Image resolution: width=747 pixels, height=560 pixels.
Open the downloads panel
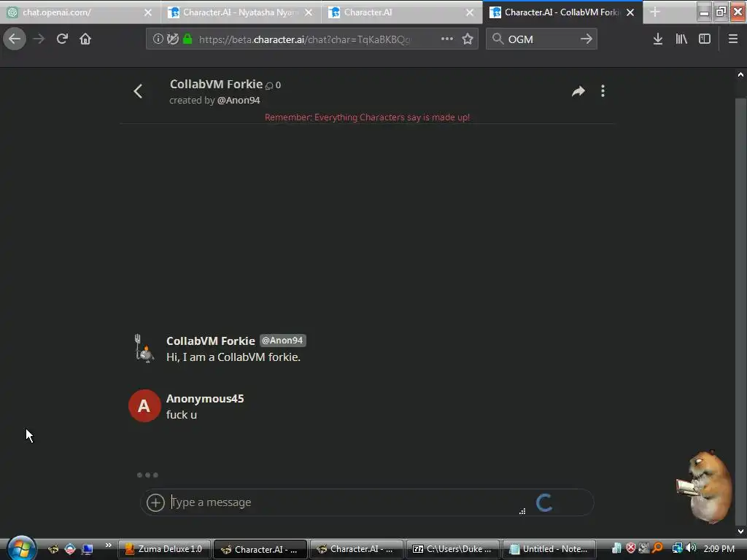(658, 39)
